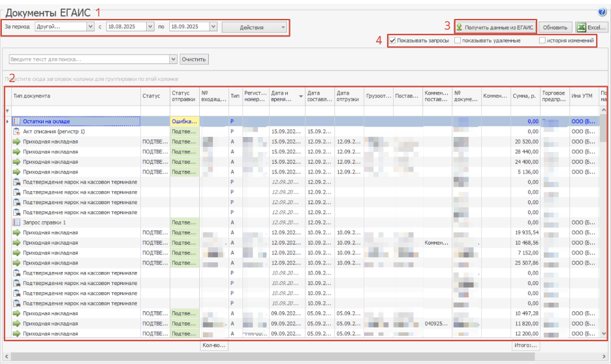
Task: Expand the search text history dropdown arrow
Action: tap(173, 59)
